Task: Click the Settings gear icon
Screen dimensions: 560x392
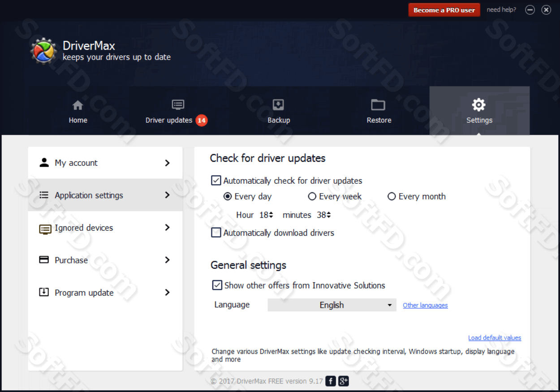Action: coord(479,105)
